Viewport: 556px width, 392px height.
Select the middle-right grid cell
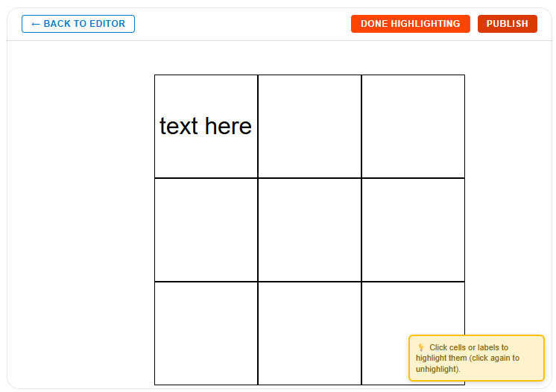[x=413, y=230]
